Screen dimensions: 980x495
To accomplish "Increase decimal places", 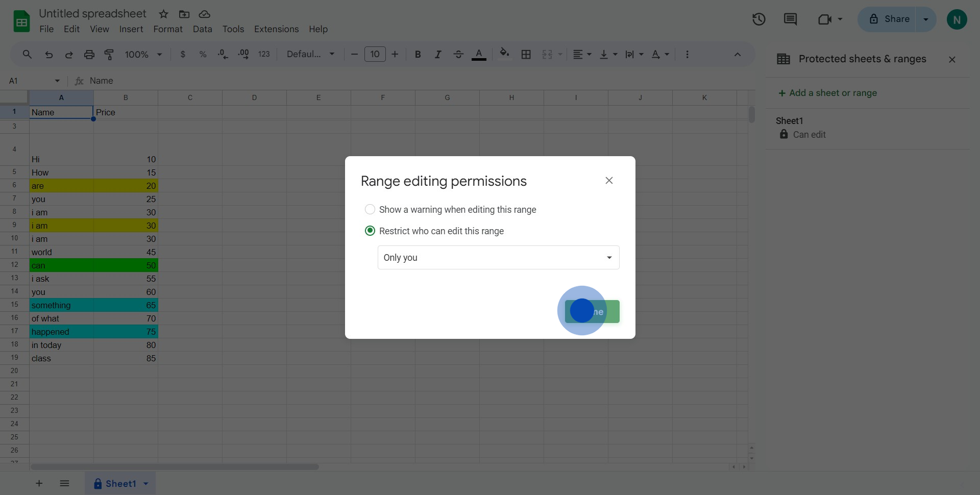I will pos(243,54).
